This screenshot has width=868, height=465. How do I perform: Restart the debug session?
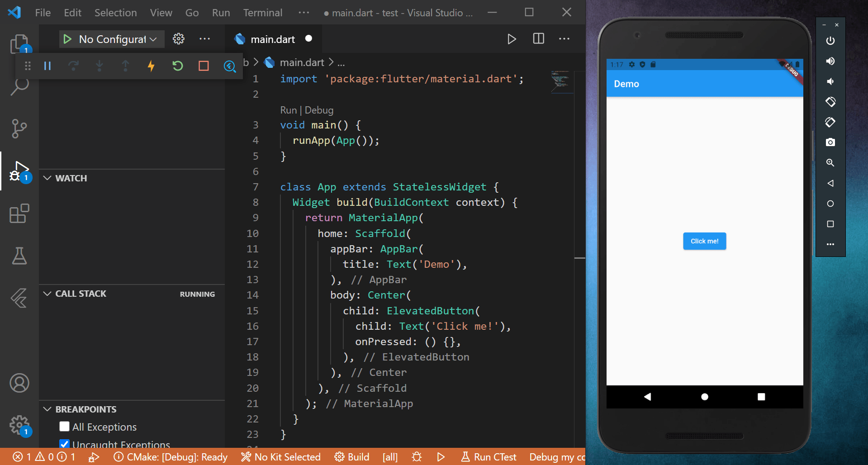click(177, 66)
